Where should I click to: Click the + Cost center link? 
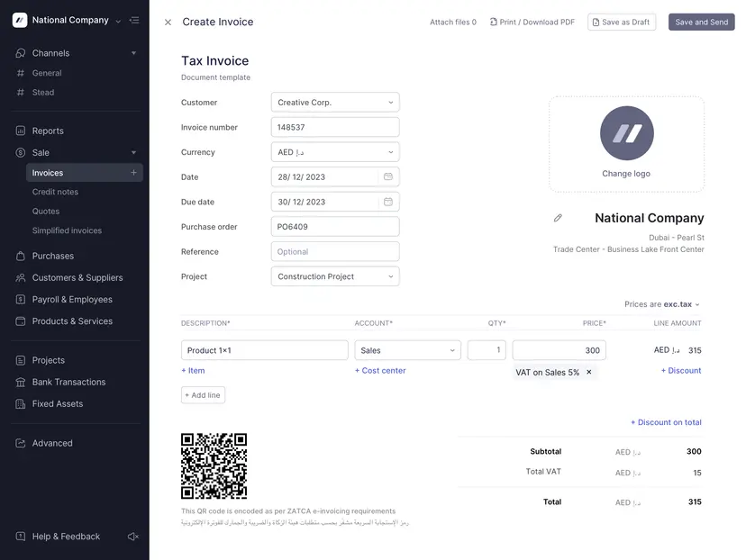click(x=380, y=370)
